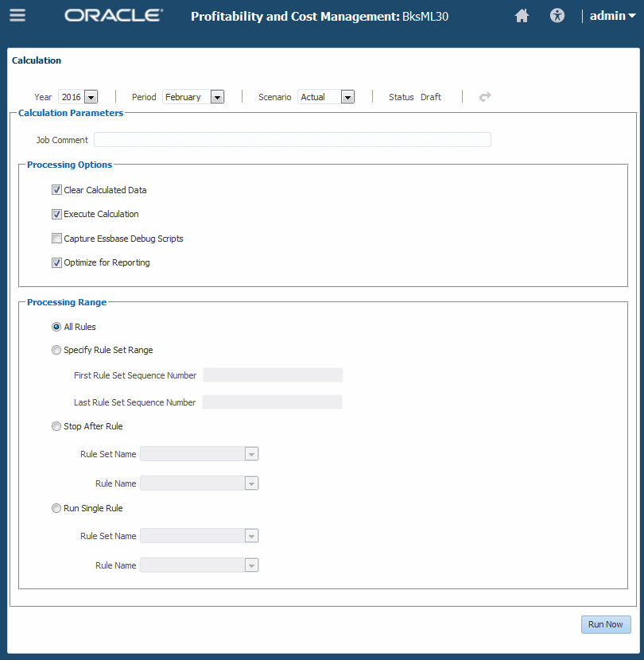Screen dimensions: 644x660
Task: Open Rule Name dropdown under Run Single Rule
Action: coord(251,565)
